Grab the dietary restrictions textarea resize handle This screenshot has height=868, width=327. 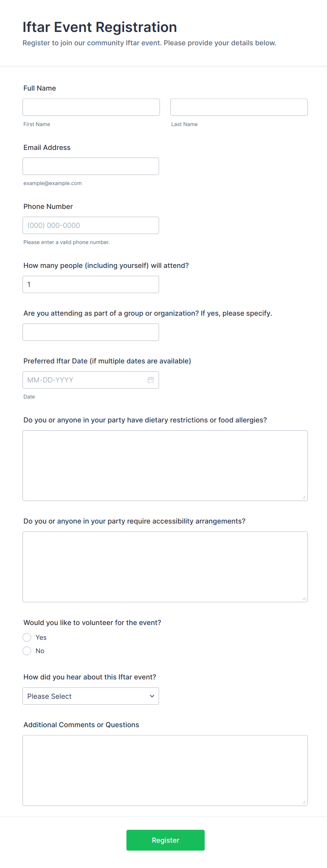(304, 497)
